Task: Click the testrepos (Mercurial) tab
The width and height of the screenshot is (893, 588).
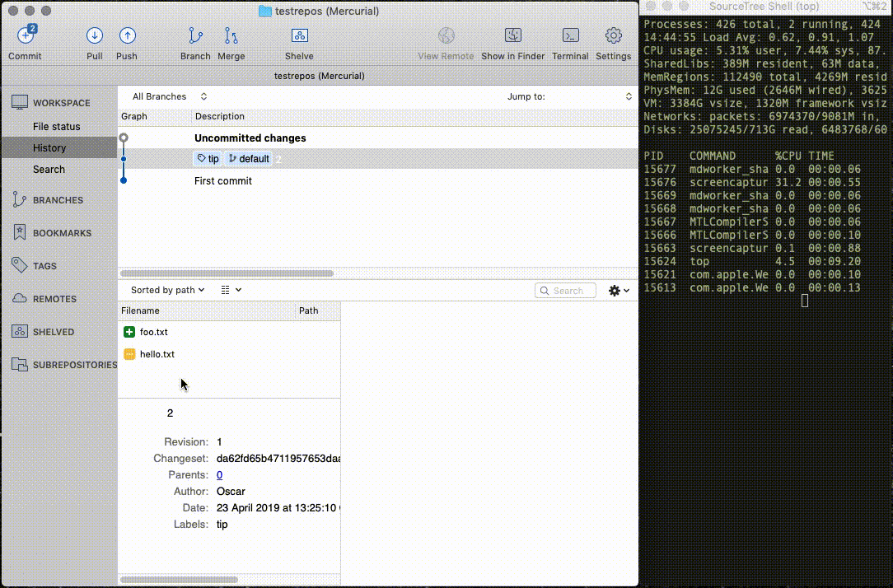Action: tap(320, 77)
